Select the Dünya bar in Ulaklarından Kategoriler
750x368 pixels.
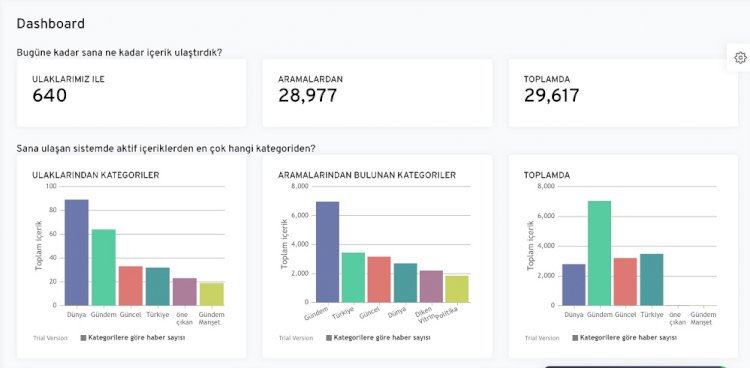(x=77, y=253)
